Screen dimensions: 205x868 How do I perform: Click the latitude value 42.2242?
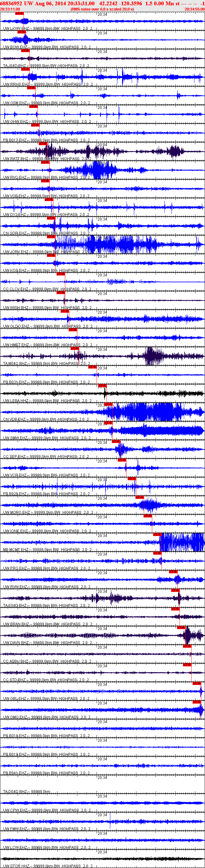point(108,3)
